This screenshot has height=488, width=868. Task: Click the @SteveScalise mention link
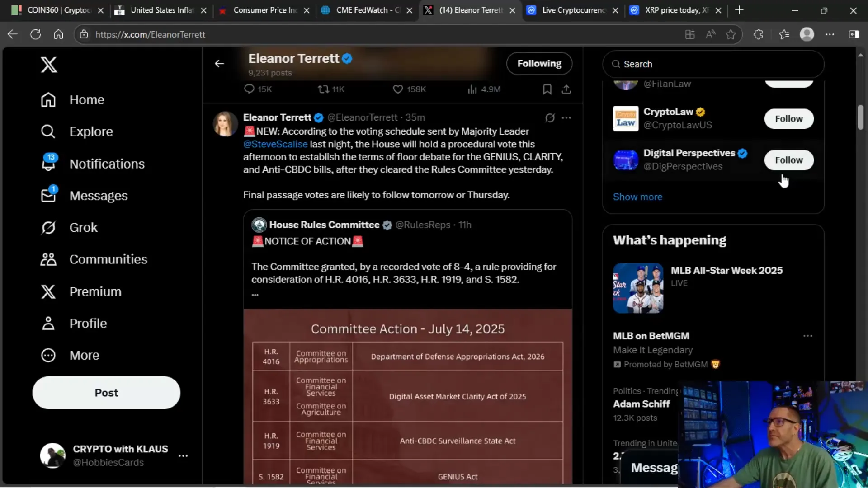pyautogui.click(x=275, y=144)
